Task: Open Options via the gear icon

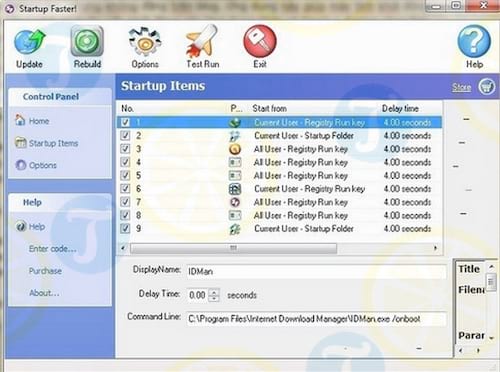Action: (x=145, y=42)
